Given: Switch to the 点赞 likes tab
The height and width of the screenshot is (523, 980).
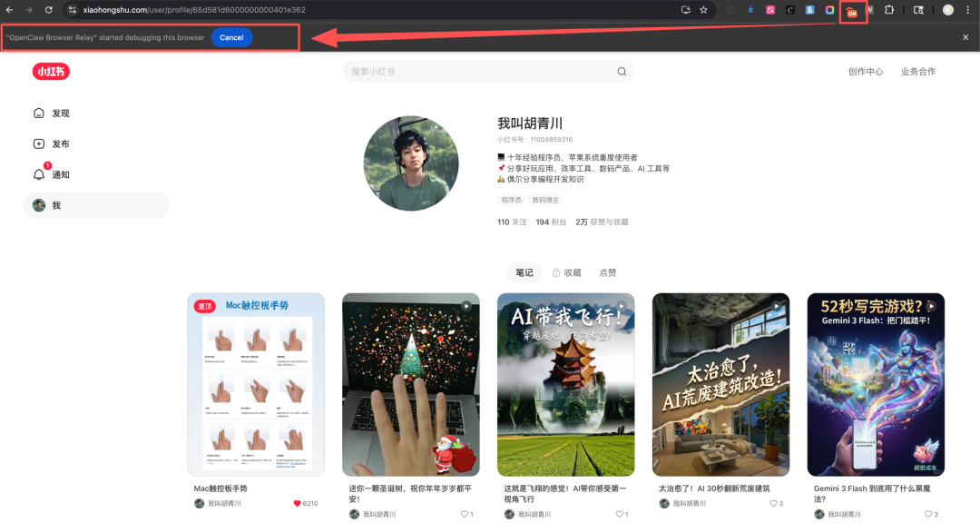Looking at the screenshot, I should (x=607, y=272).
